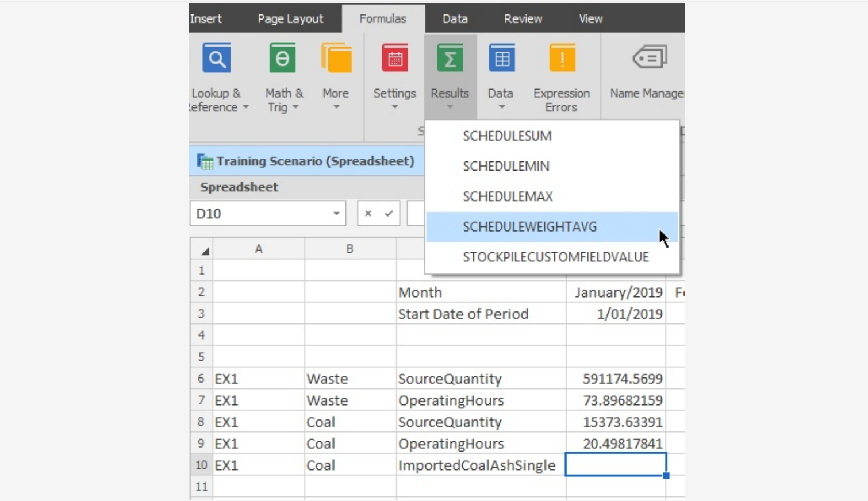Viewport: 868px width, 501px height.
Task: Expand the Name Box dropdown arrow
Action: 336,213
